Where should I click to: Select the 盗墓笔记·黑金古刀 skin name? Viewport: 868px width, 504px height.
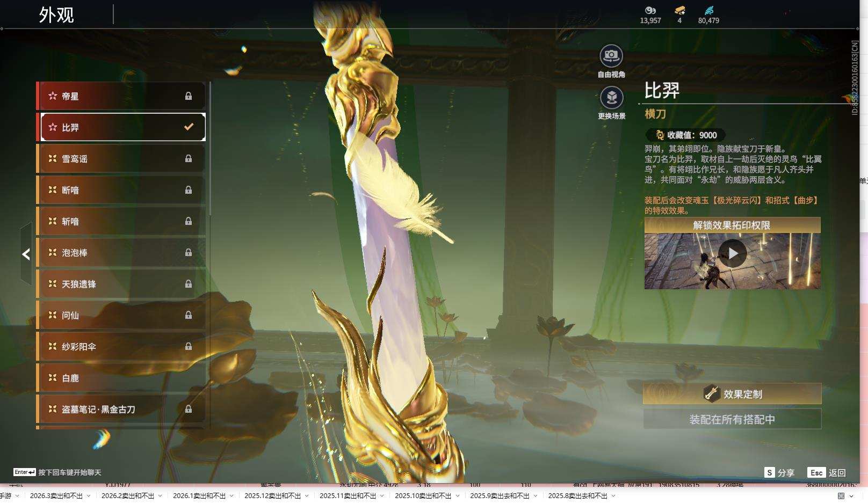coord(98,410)
